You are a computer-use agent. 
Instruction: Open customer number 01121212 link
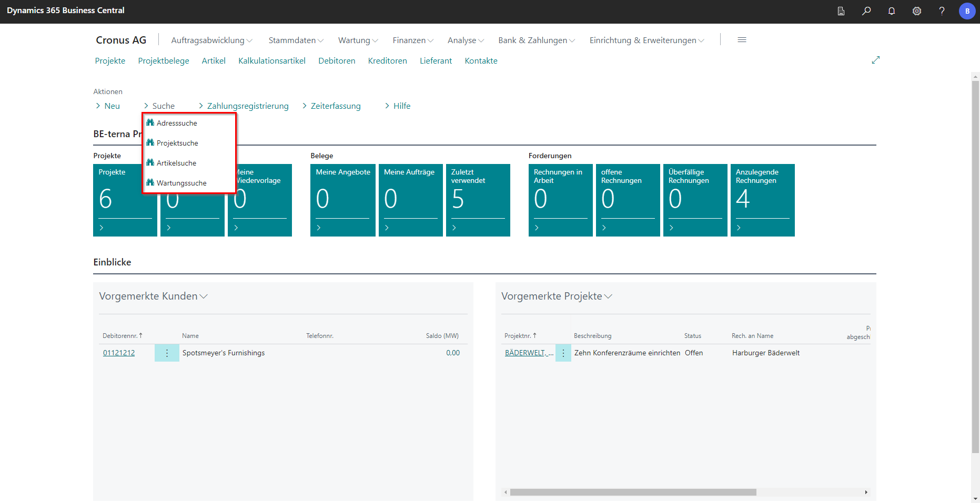pos(119,353)
